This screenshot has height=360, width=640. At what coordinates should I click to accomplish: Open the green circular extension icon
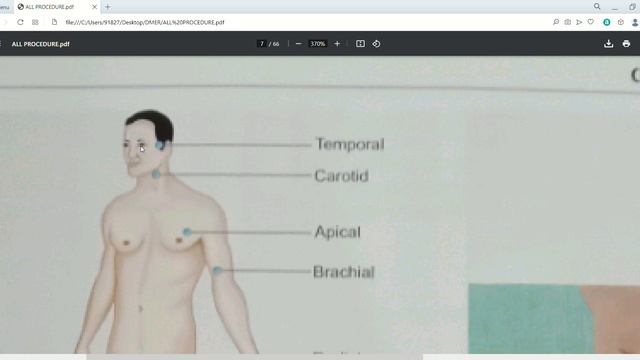pos(607,22)
